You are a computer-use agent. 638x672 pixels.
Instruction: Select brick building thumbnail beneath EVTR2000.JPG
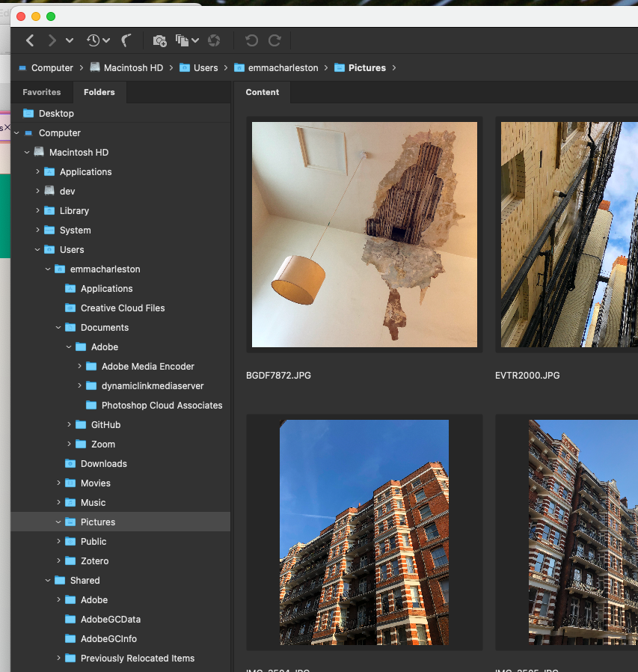[x=583, y=532]
